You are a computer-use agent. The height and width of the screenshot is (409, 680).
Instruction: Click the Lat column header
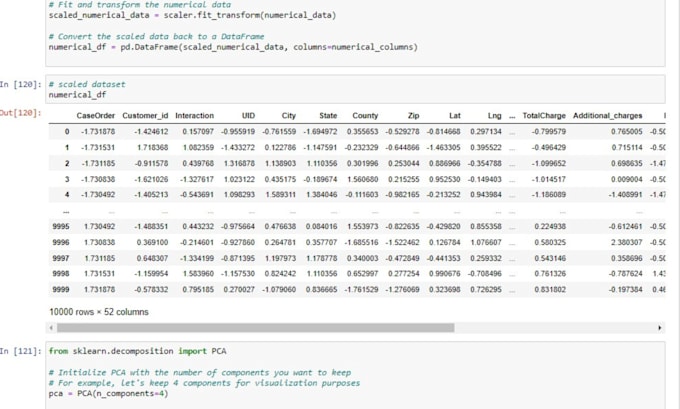click(454, 116)
